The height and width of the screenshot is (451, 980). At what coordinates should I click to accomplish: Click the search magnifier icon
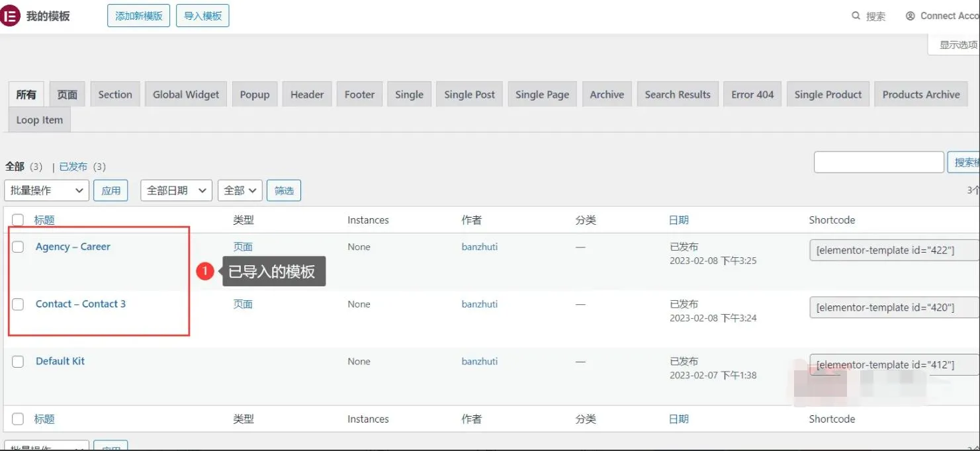tap(856, 16)
